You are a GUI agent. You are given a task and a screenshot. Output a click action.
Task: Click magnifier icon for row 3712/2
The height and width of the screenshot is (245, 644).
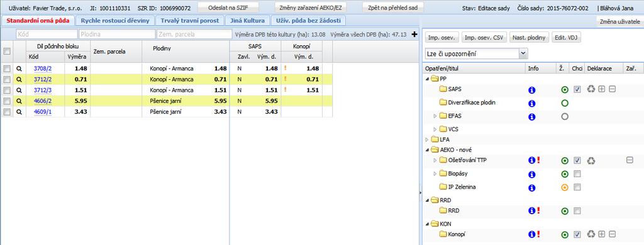[x=19, y=79]
